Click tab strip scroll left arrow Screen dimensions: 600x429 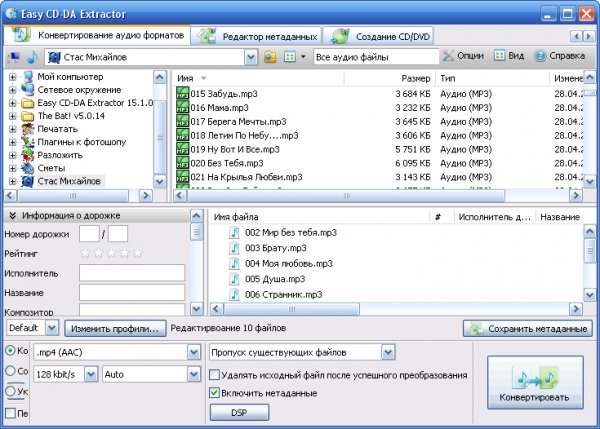(576, 36)
